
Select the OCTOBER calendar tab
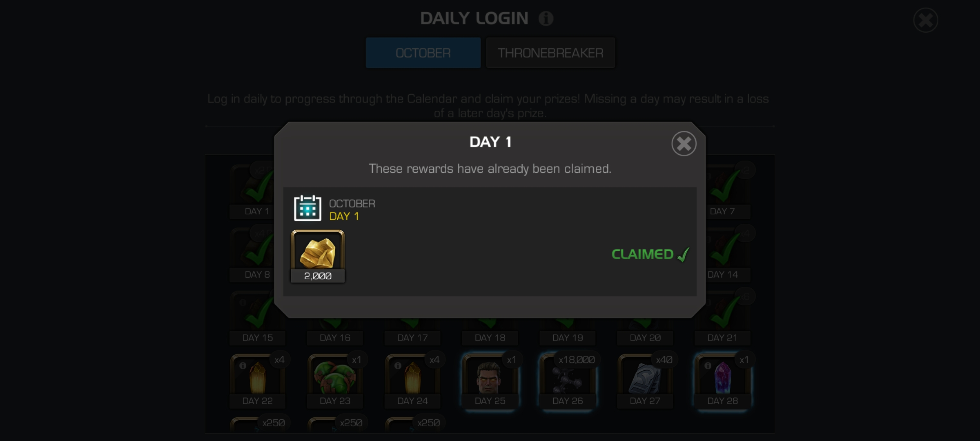pyautogui.click(x=423, y=53)
